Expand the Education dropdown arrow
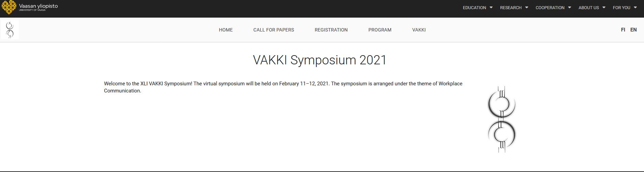The image size is (644, 172). (491, 7)
